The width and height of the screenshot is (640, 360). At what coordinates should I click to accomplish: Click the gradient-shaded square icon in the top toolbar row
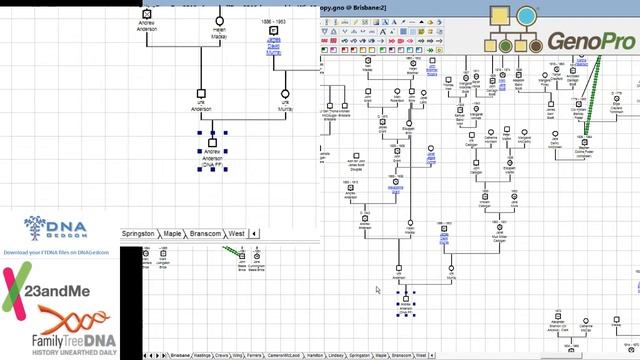(376, 22)
